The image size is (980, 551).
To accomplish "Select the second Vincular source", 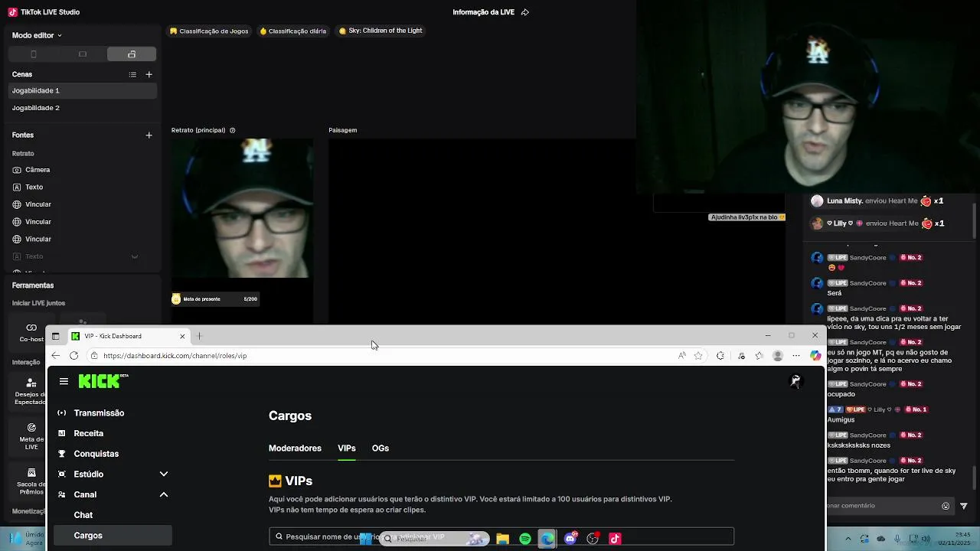I will point(38,222).
